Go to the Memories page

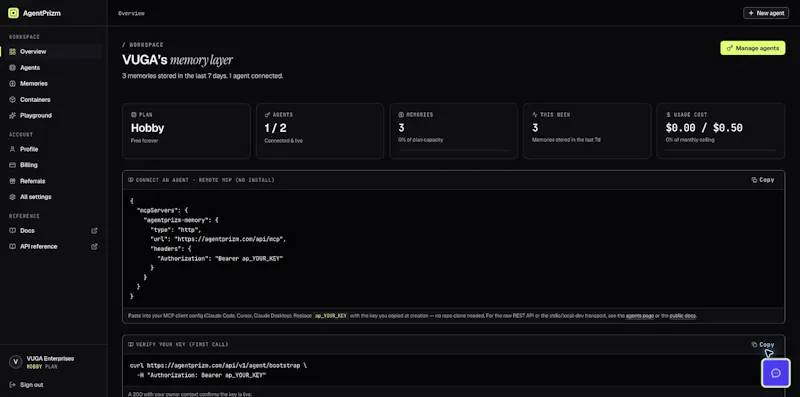point(52,83)
